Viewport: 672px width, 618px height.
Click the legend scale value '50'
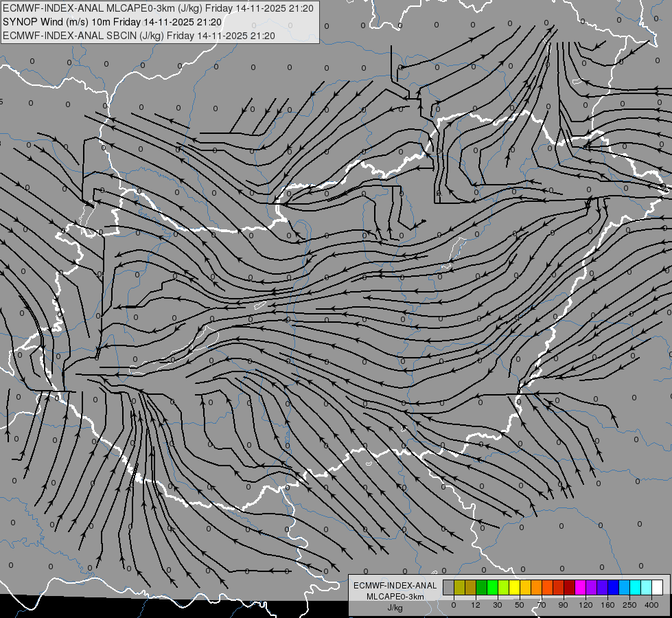point(520,605)
